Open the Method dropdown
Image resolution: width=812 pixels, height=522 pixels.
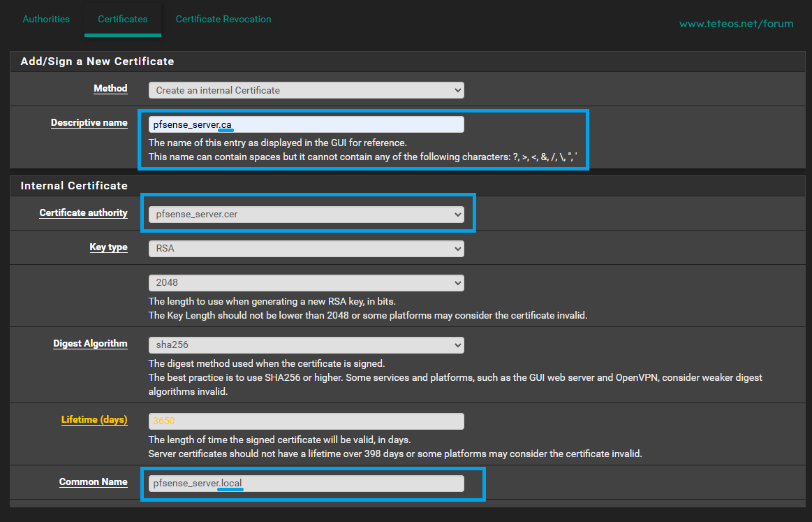coord(306,90)
